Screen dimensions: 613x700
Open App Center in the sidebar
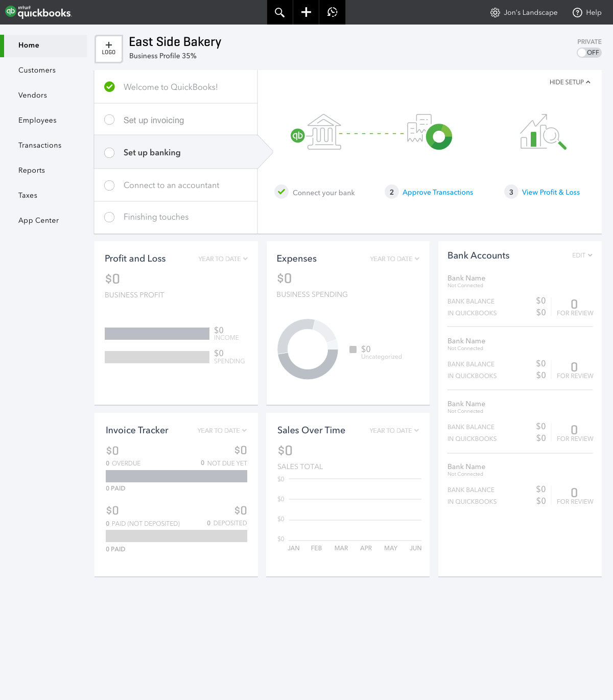click(x=38, y=220)
